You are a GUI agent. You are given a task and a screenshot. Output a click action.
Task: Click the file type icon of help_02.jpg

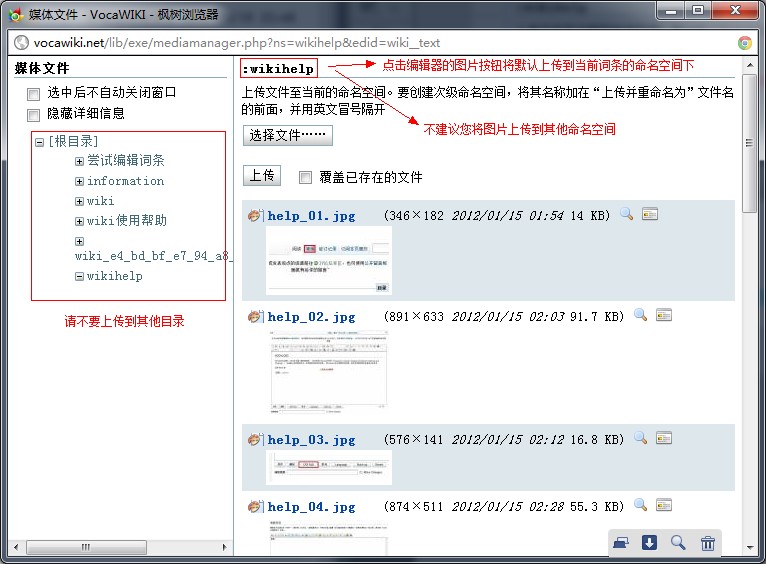coord(255,316)
